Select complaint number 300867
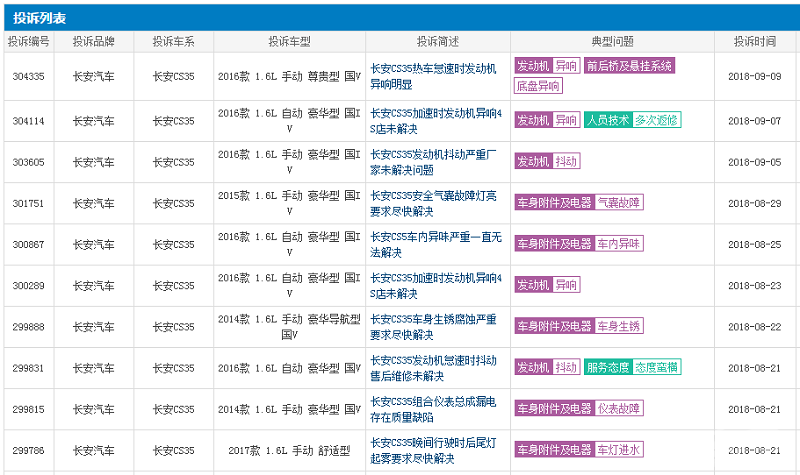This screenshot has width=800, height=475. (29, 245)
